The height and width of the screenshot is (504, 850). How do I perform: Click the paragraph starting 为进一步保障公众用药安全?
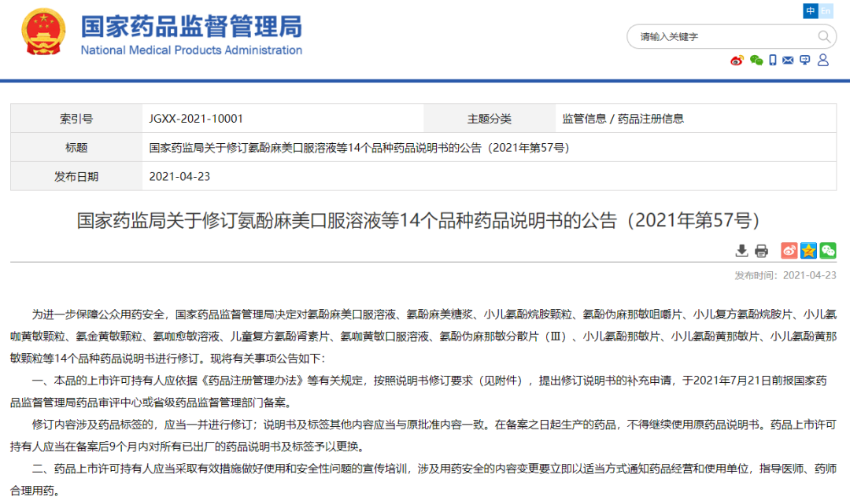pyautogui.click(x=423, y=337)
